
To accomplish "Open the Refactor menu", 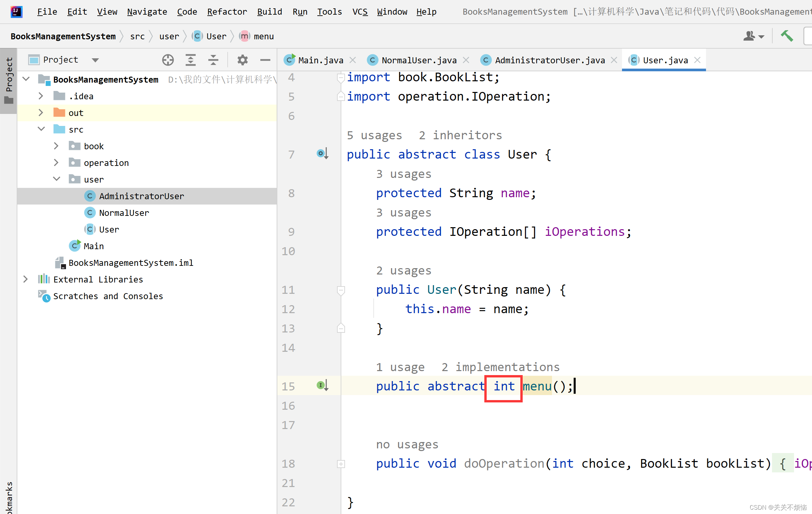I will click(x=227, y=12).
